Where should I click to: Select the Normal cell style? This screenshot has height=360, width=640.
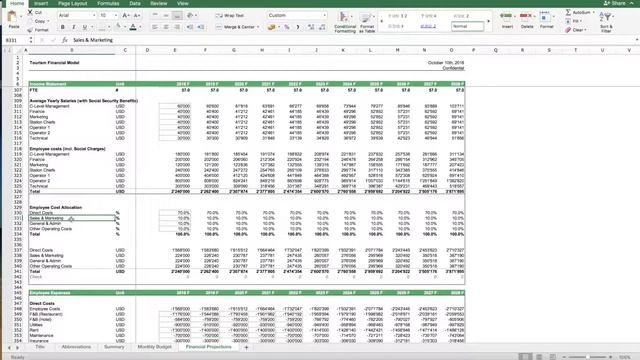(467, 27)
